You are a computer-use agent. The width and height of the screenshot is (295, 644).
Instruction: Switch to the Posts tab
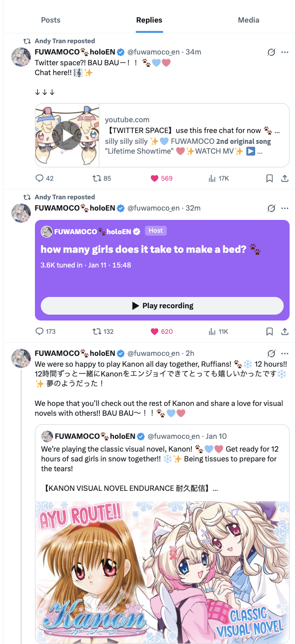point(51,20)
